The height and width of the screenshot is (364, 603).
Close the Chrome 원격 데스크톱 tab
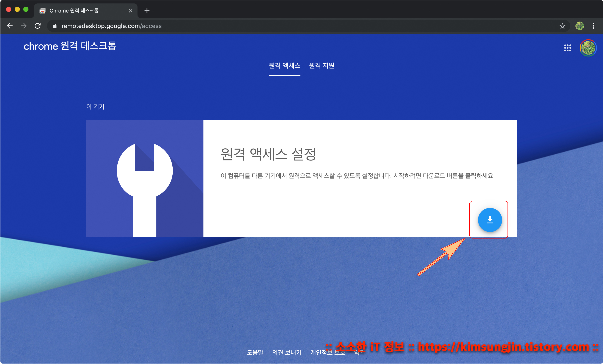(130, 11)
